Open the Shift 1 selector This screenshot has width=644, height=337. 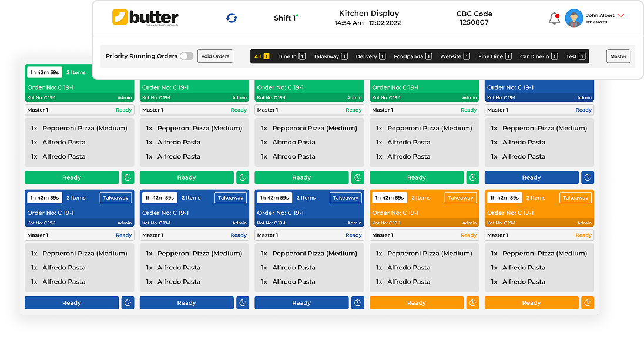pyautogui.click(x=286, y=18)
